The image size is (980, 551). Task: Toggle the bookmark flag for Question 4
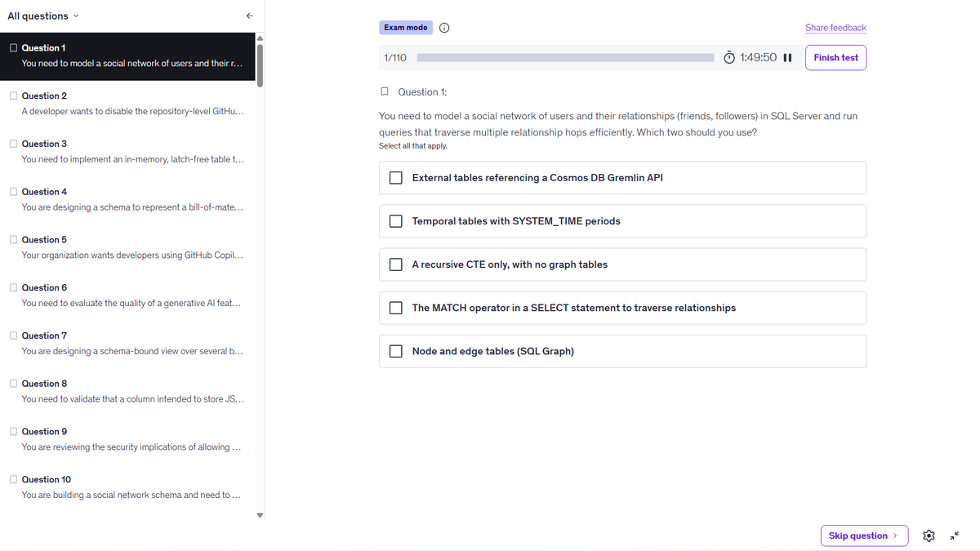tap(13, 192)
